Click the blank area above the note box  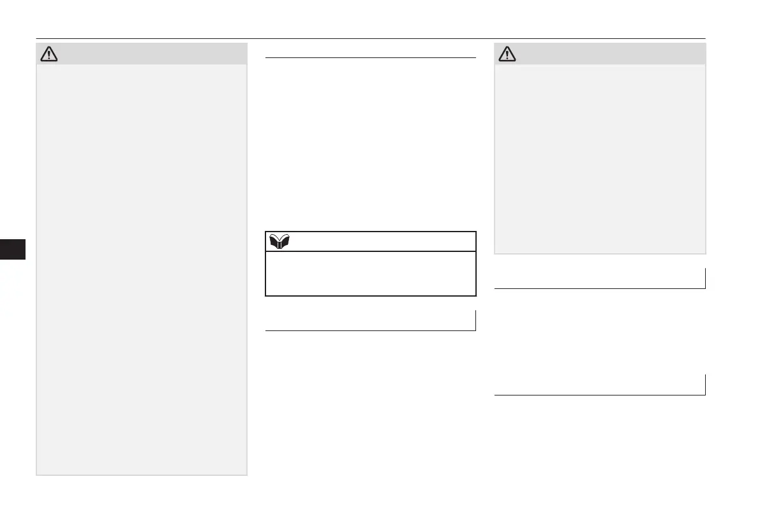pyautogui.click(x=370, y=147)
